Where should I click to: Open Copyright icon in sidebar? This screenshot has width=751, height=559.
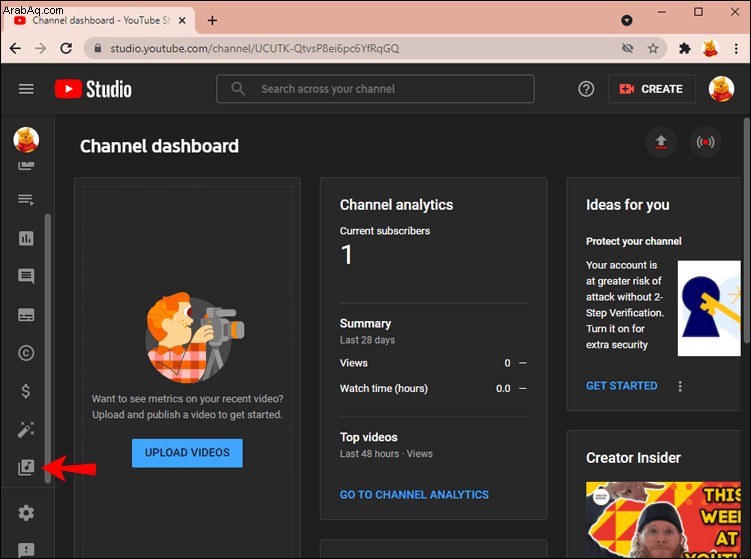point(26,353)
